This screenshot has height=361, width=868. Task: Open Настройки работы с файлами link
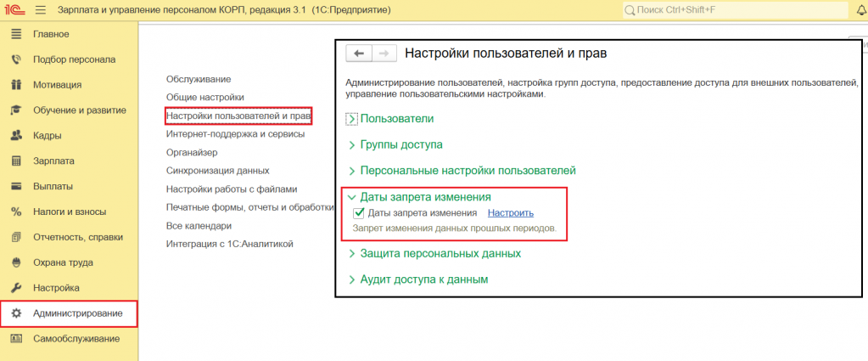232,189
